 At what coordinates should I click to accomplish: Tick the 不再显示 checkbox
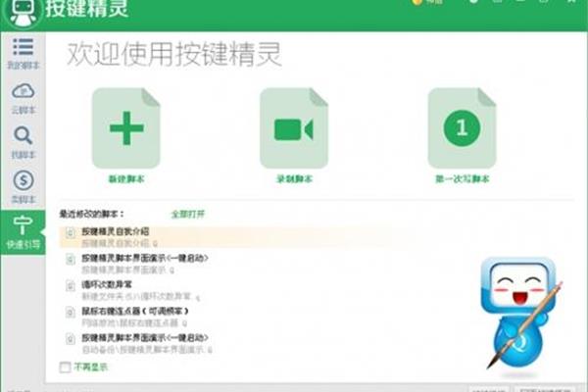(65, 367)
